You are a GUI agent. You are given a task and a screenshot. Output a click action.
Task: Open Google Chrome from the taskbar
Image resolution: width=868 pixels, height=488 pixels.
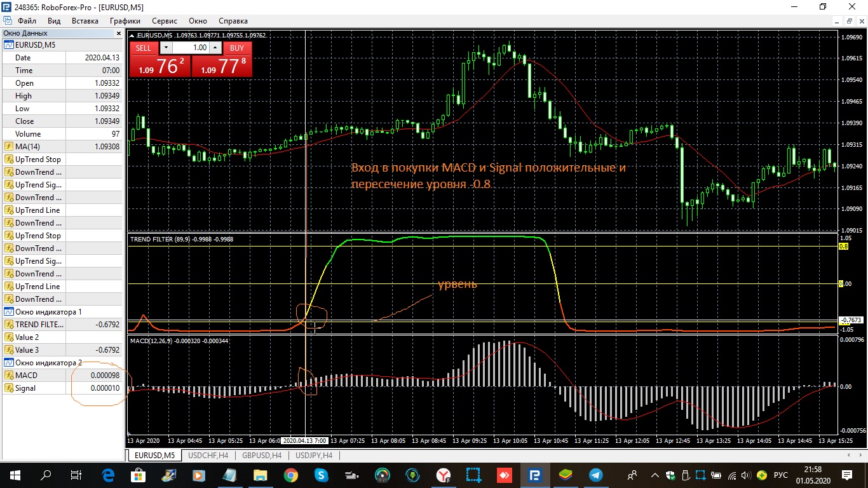(x=290, y=475)
